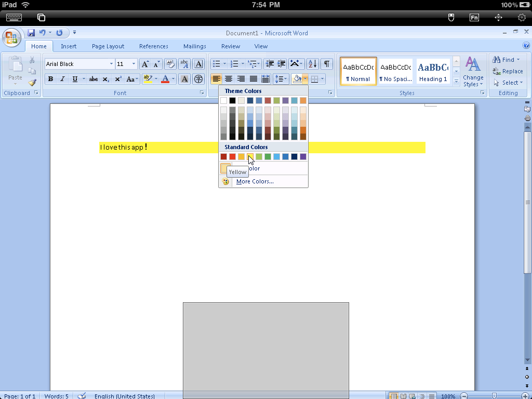Toggle Italic formatting

click(62, 79)
